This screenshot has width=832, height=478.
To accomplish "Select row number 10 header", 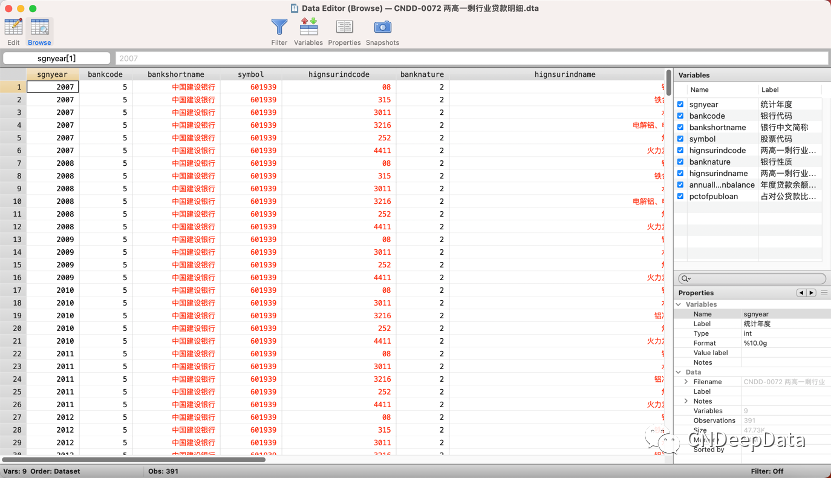I will (13, 201).
